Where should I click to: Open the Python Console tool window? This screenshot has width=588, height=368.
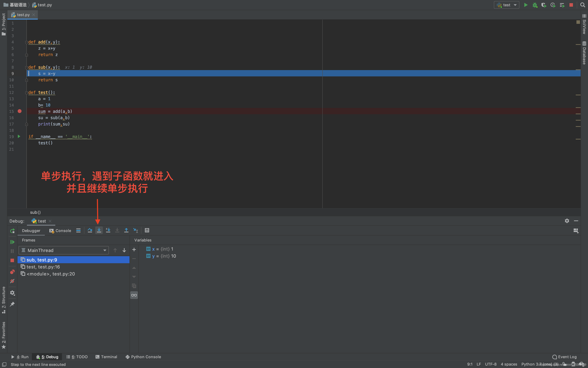point(143,357)
